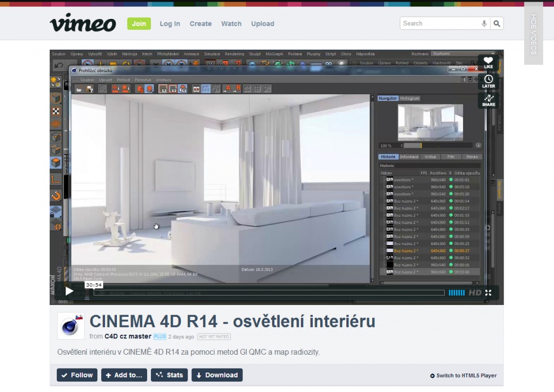This screenshot has height=392, width=554.
Task: Open the Create menu
Action: (x=201, y=24)
